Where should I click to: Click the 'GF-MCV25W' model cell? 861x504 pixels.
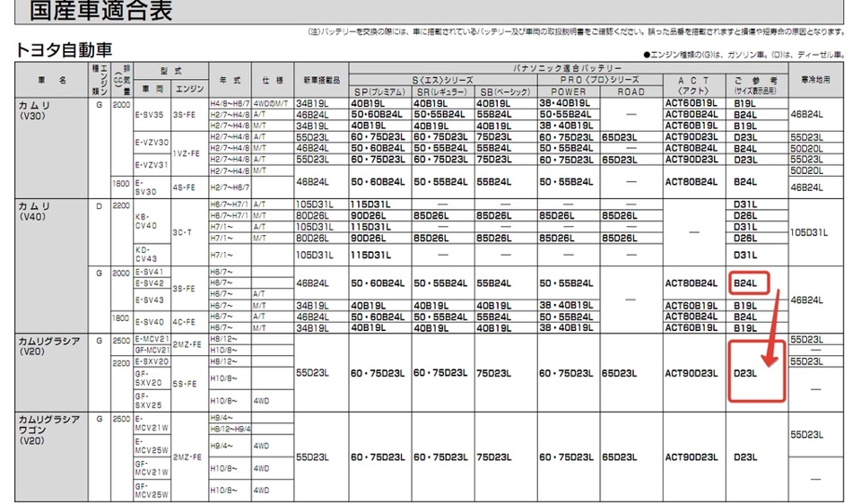(x=152, y=491)
